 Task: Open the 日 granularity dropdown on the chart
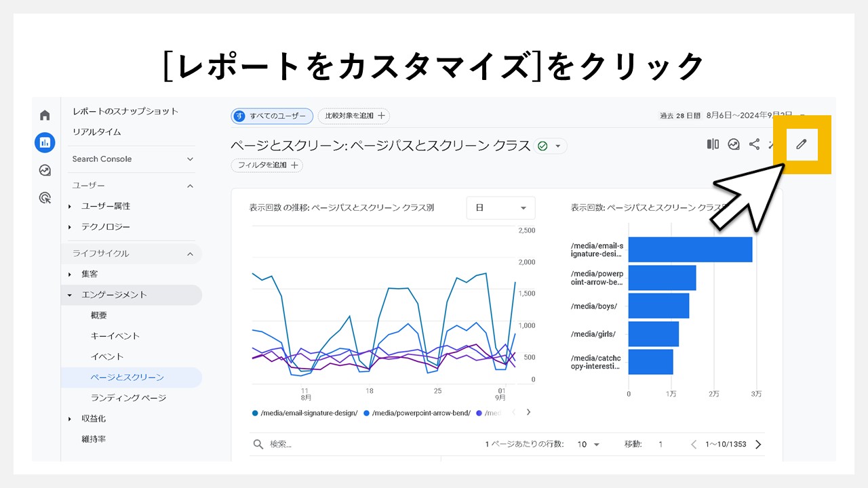pos(500,208)
